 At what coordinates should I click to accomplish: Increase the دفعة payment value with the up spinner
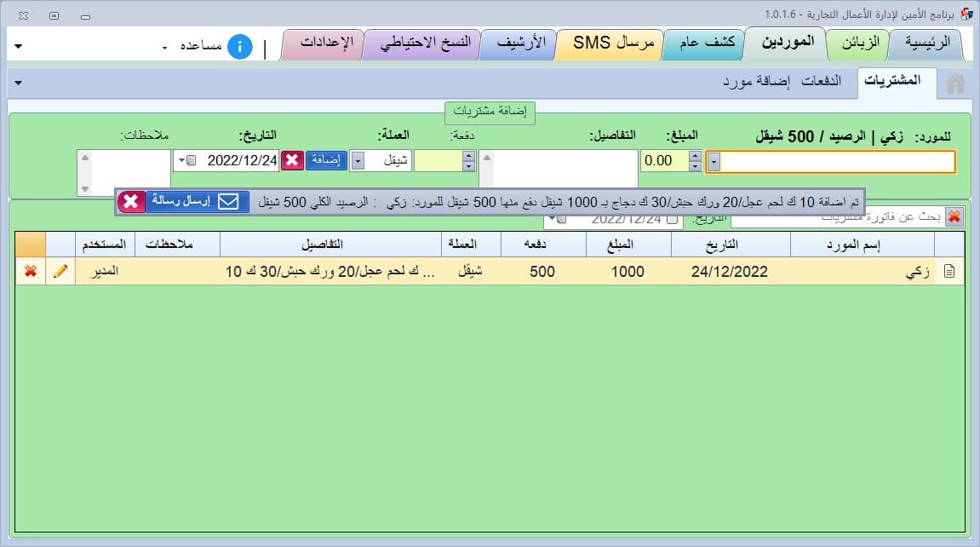(x=469, y=156)
